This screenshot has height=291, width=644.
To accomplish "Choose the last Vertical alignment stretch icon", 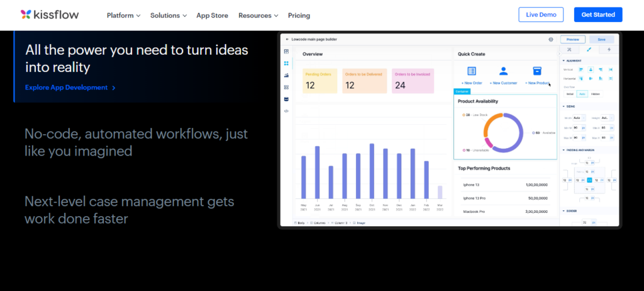I will [611, 69].
